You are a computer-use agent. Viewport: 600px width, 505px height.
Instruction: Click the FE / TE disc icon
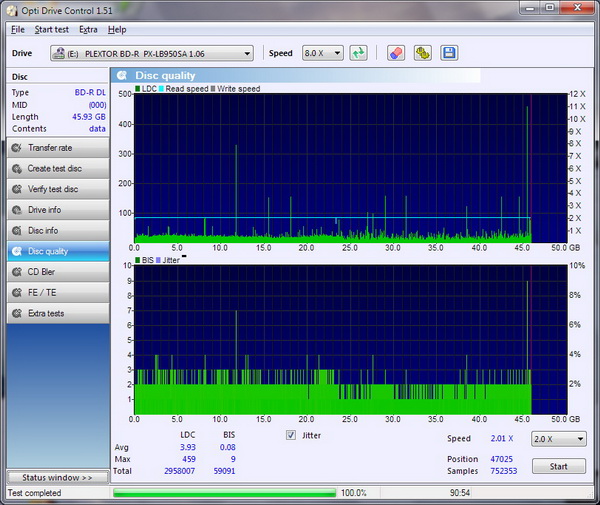[x=16, y=292]
